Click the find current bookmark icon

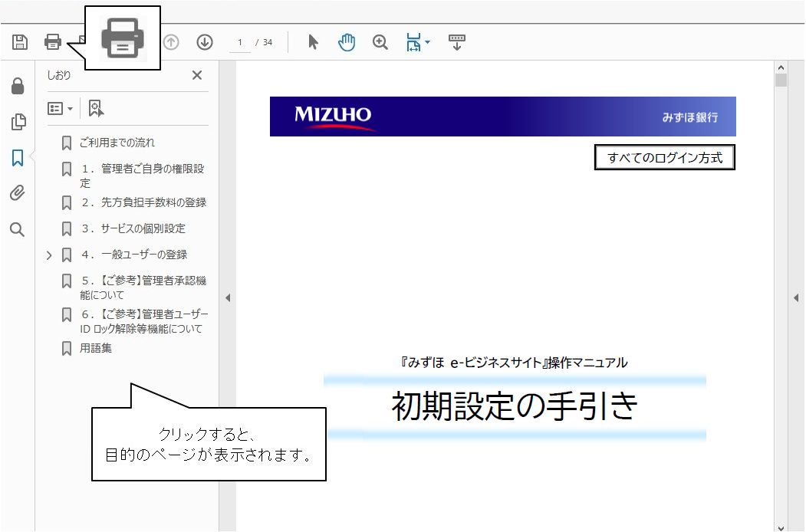tap(96, 108)
